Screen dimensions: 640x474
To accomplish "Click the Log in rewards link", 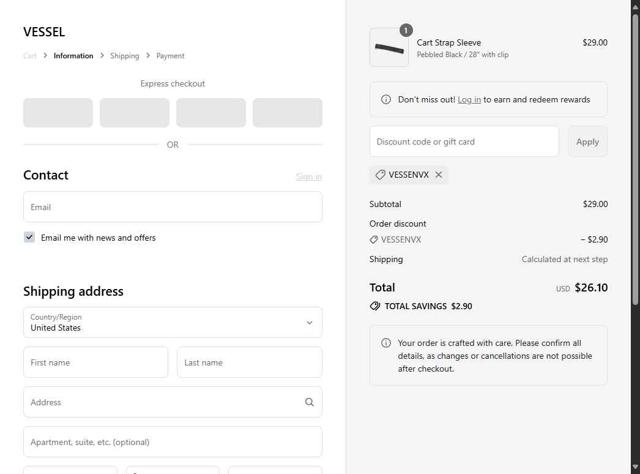I will pyautogui.click(x=469, y=100).
